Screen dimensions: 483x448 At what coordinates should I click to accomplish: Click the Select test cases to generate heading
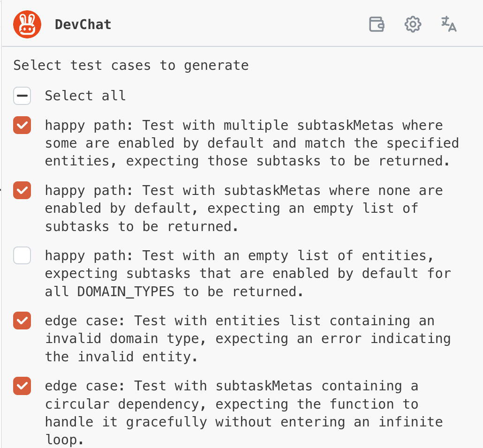click(x=131, y=66)
